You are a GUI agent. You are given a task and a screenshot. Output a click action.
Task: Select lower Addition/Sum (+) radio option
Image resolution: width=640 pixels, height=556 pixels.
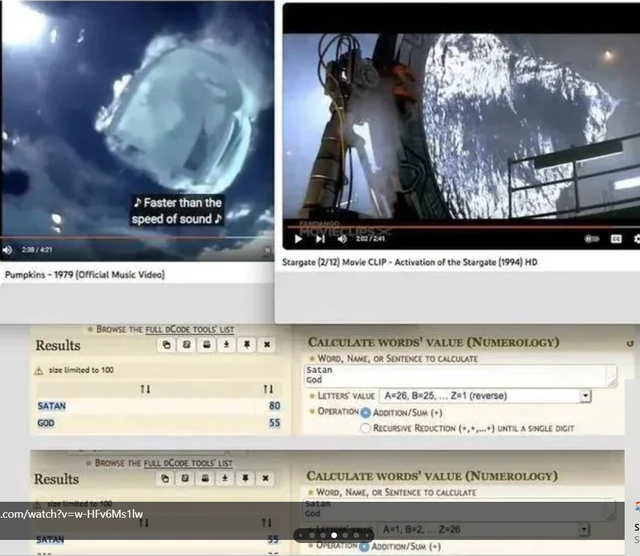coord(364,546)
